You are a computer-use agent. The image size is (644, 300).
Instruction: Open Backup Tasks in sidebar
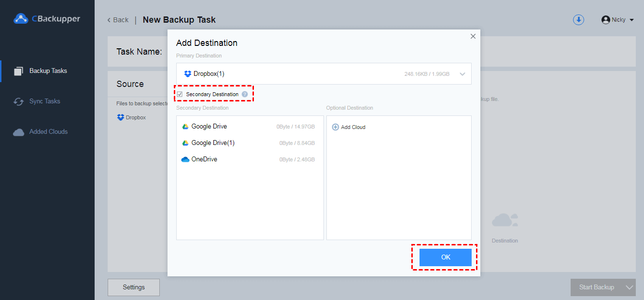(x=47, y=71)
